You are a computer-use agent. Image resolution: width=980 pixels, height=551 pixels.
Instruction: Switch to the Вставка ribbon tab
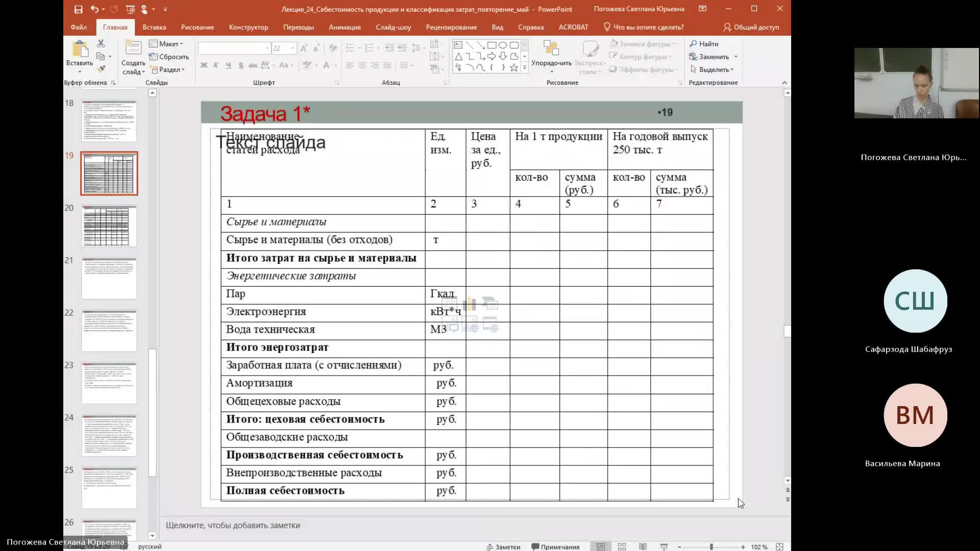pyautogui.click(x=154, y=27)
